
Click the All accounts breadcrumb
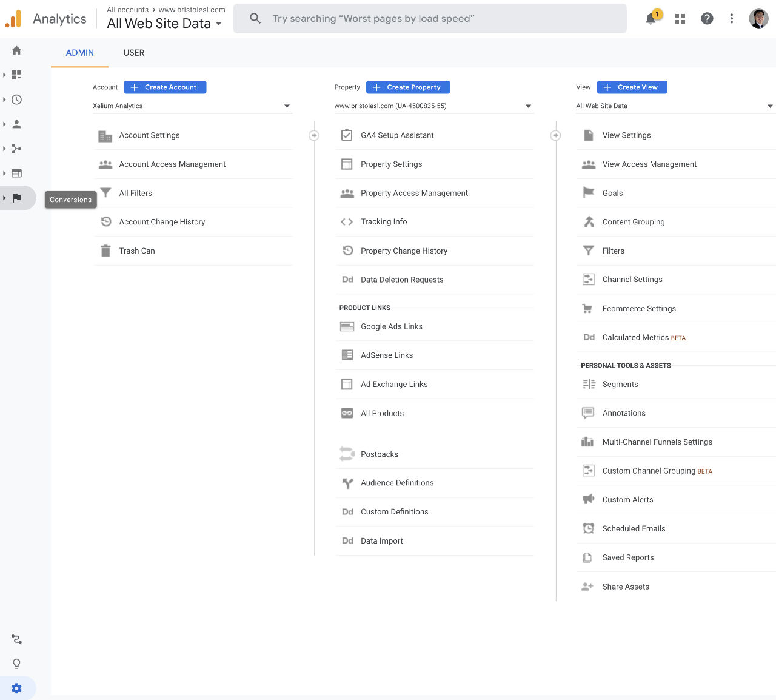pyautogui.click(x=128, y=10)
